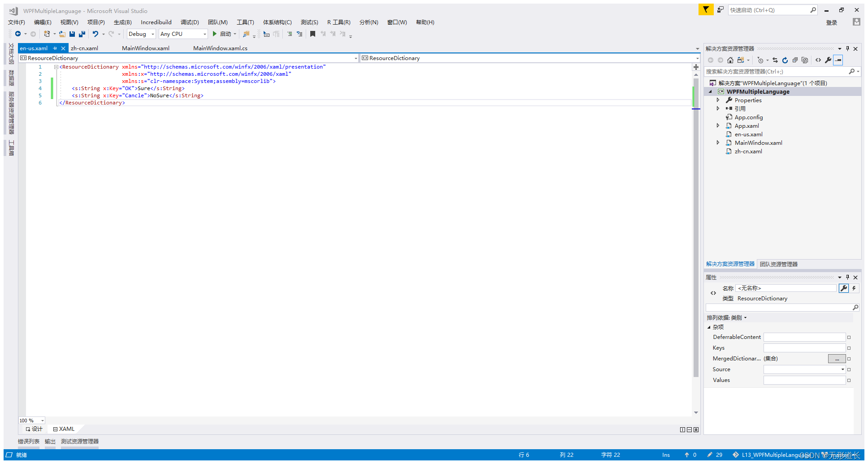868x464 pixels.
Task: Click the Home icon in Solution Explorer
Action: tap(730, 60)
